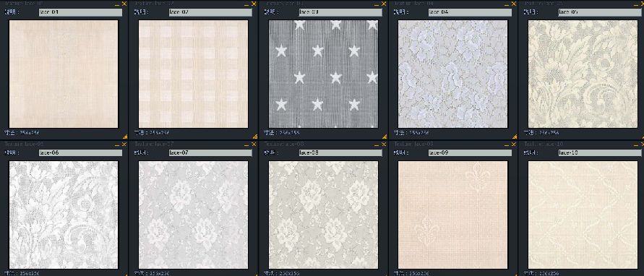644x276 pixels.
Task: Click resize grip of lace-02 panel
Action: 254,137
